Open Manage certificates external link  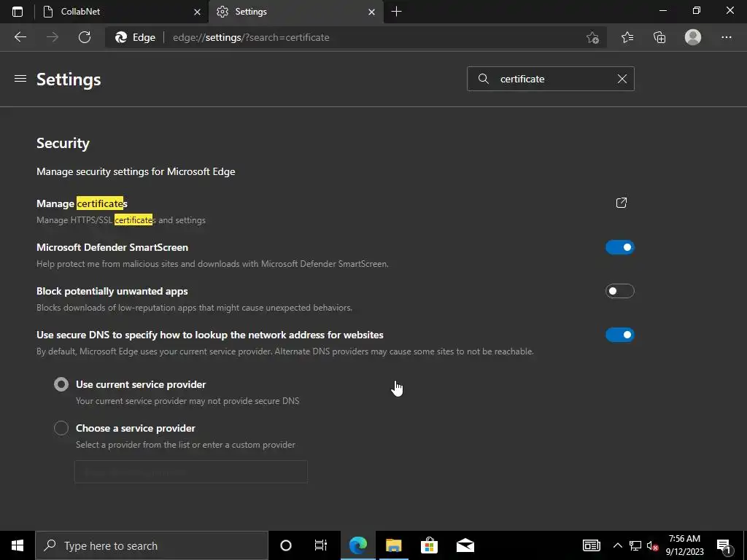[622, 203]
